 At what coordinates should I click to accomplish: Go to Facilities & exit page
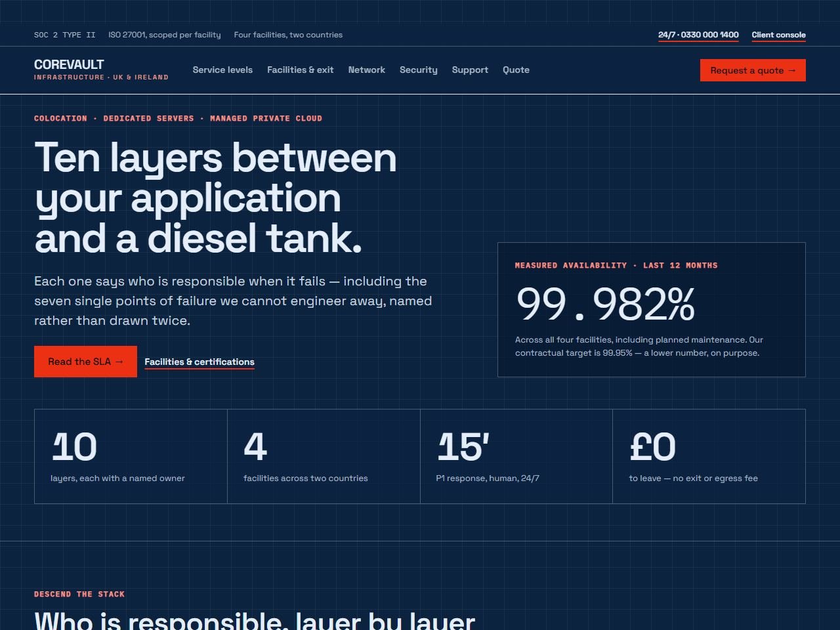300,70
